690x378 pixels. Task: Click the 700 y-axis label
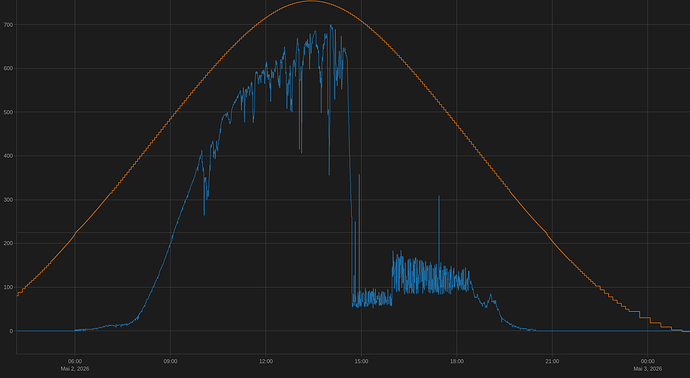(8, 25)
